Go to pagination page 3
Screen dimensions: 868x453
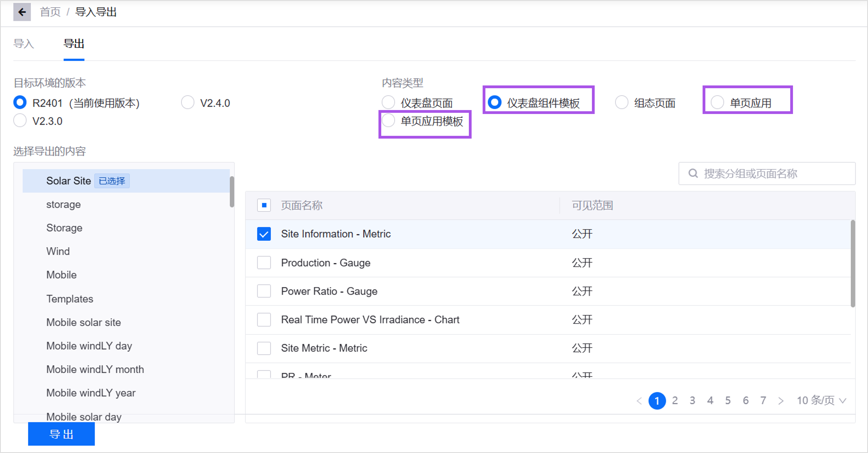pos(692,400)
